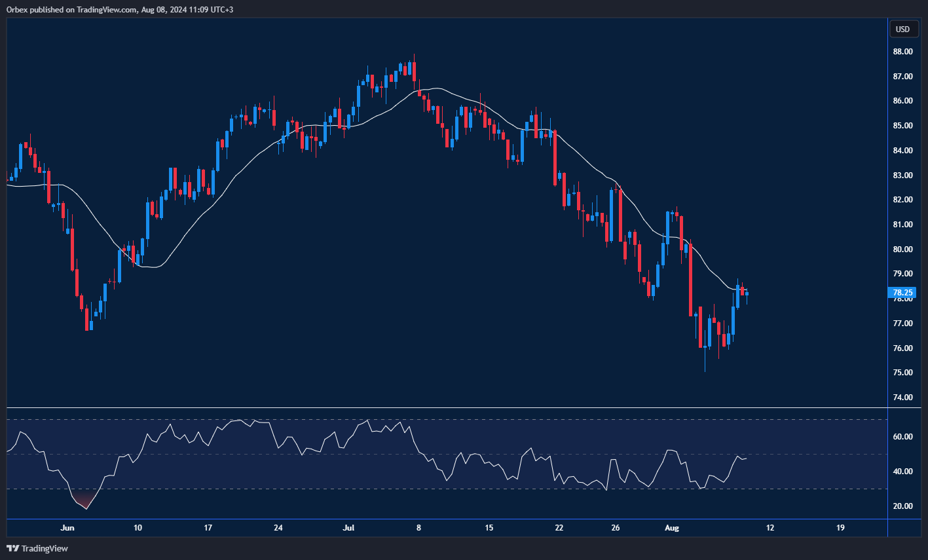The height and width of the screenshot is (560, 928).
Task: Click the 88.00 price axis label
Action: (902, 50)
